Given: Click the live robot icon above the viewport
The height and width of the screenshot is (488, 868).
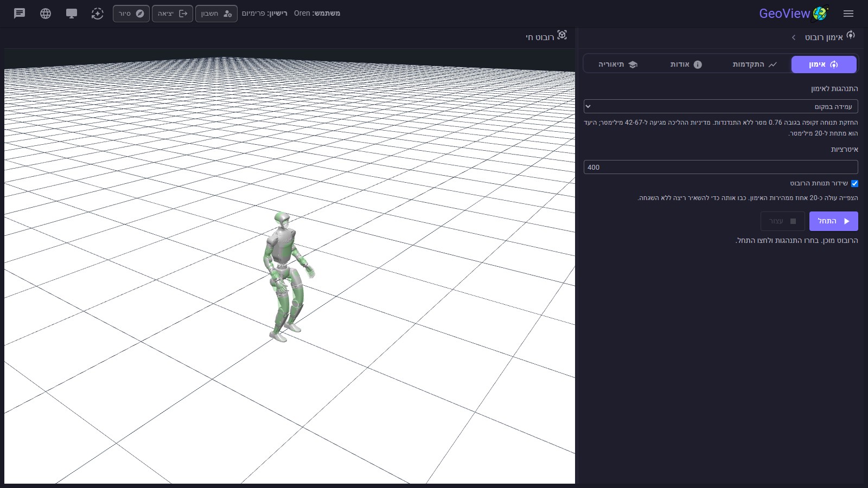Looking at the screenshot, I should [x=562, y=35].
